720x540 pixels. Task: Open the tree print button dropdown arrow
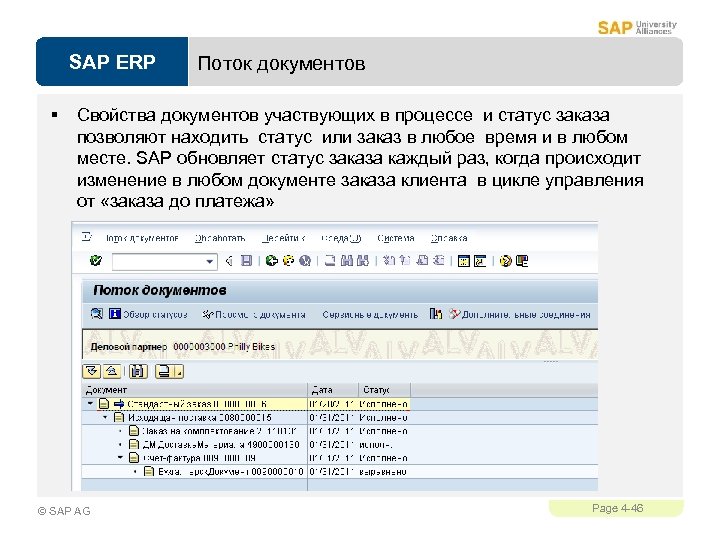tap(179, 371)
